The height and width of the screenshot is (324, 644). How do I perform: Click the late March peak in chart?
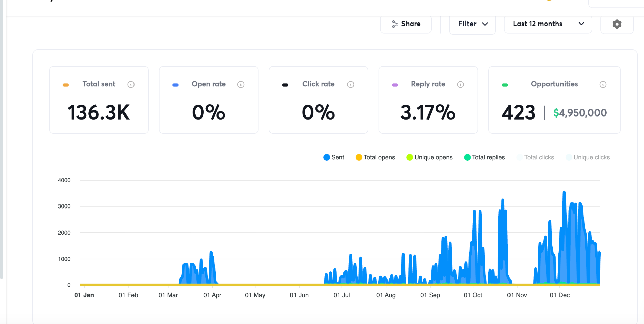click(211, 253)
